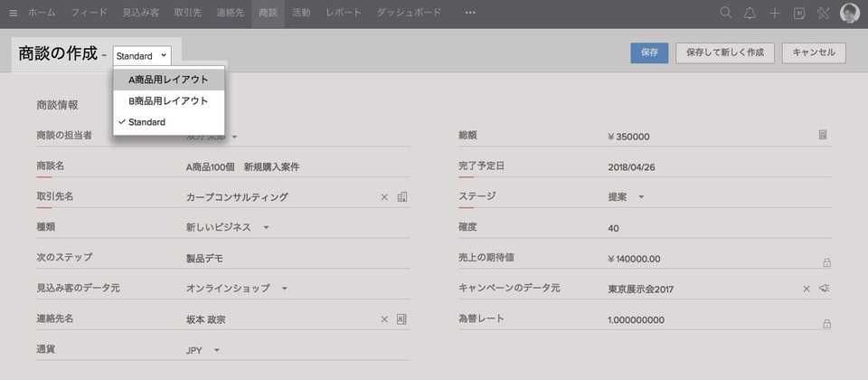Click the user profile avatar

point(849,13)
